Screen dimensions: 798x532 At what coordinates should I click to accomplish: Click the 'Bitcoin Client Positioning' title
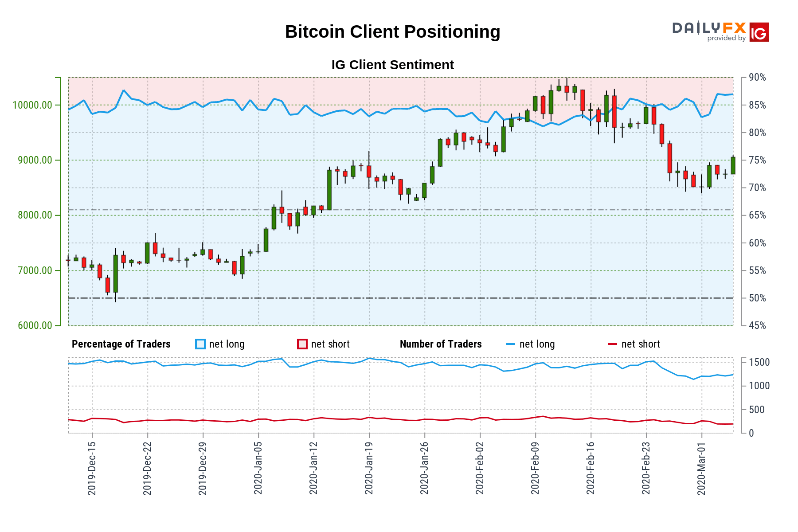[x=393, y=32]
